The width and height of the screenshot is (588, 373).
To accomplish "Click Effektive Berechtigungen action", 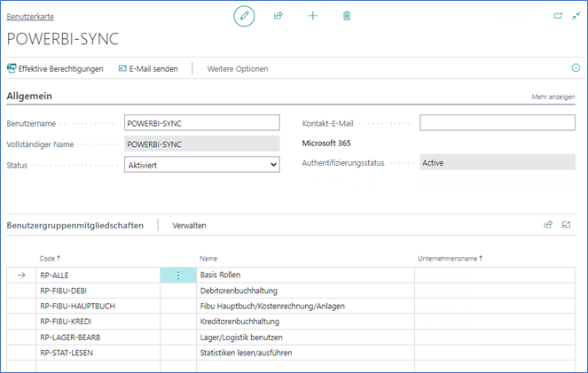I will click(x=55, y=68).
